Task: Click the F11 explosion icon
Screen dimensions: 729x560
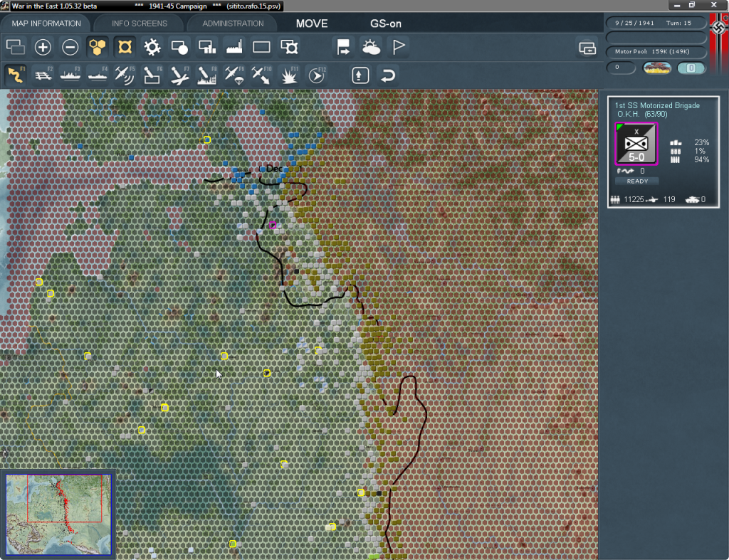Action: (289, 75)
